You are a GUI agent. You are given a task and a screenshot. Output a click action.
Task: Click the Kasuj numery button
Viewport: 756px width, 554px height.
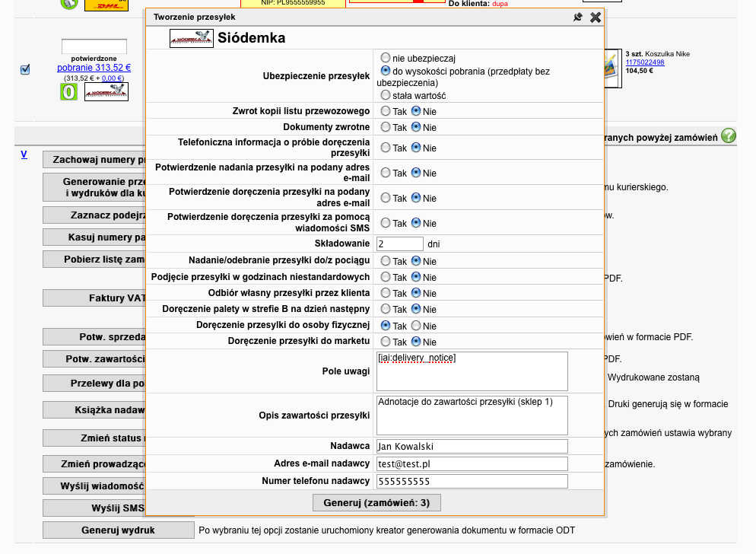point(94,237)
